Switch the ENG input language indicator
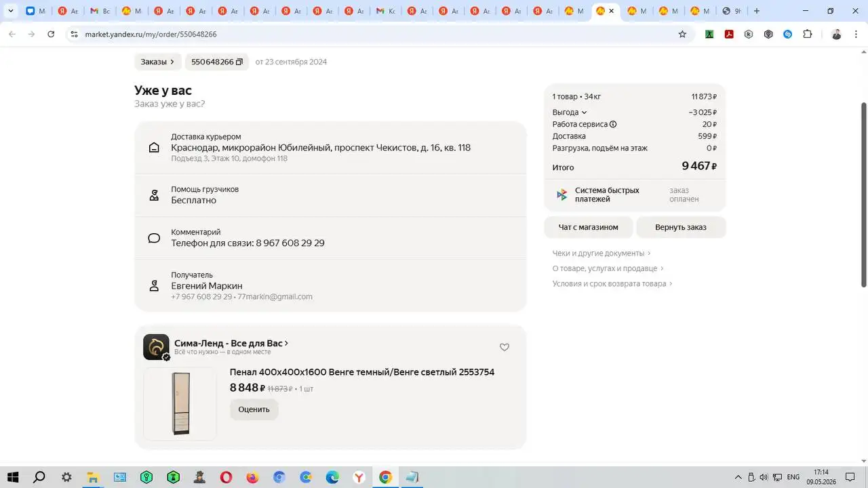The height and width of the screenshot is (488, 868). (793, 477)
